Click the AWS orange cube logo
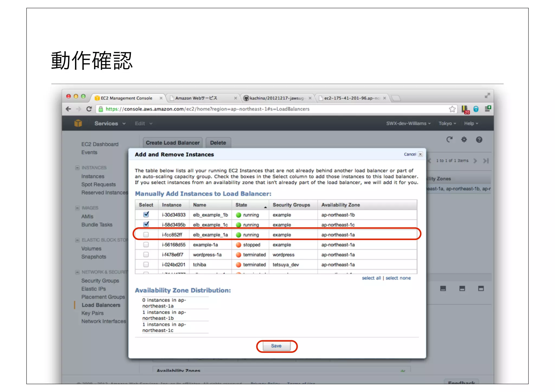555x392 pixels. (x=78, y=123)
